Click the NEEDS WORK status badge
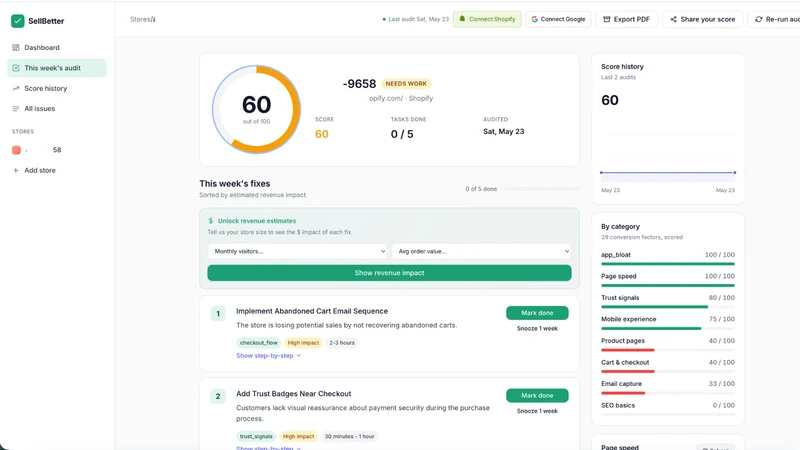The width and height of the screenshot is (800, 450). pos(406,84)
